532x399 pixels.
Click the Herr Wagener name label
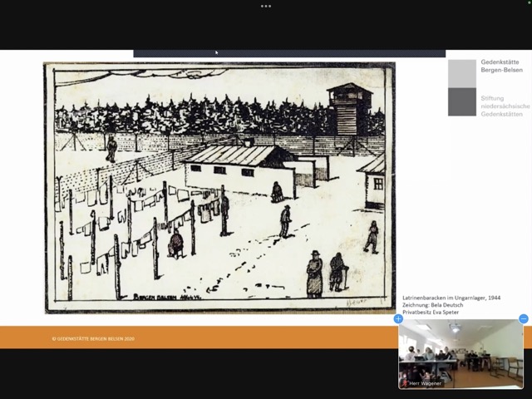click(424, 383)
